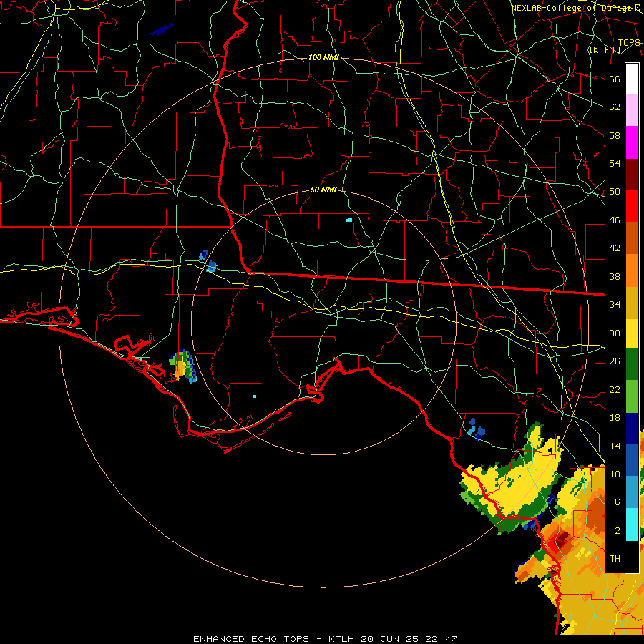Viewport: 644px width, 644px height.
Task: Pick the bright yellow legend swatch
Action: [632, 333]
